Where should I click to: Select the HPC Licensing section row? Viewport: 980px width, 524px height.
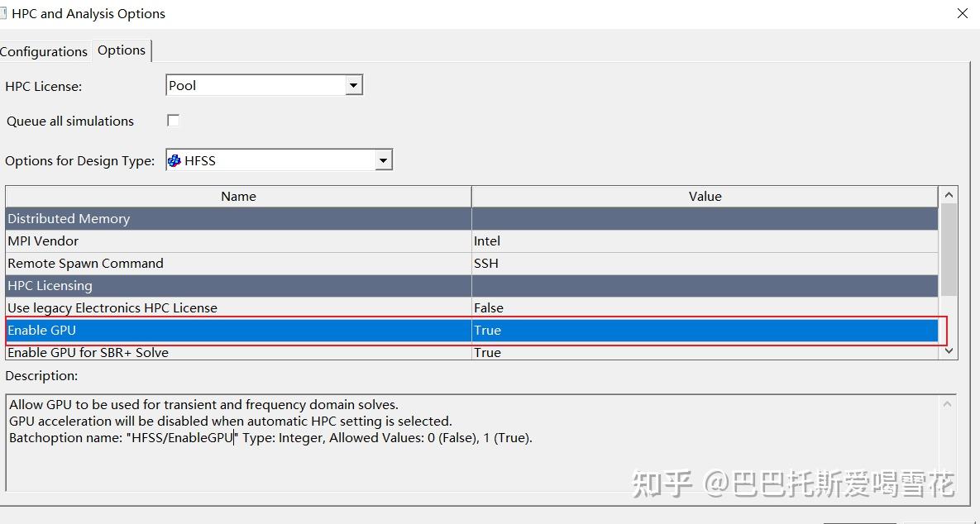coord(472,285)
